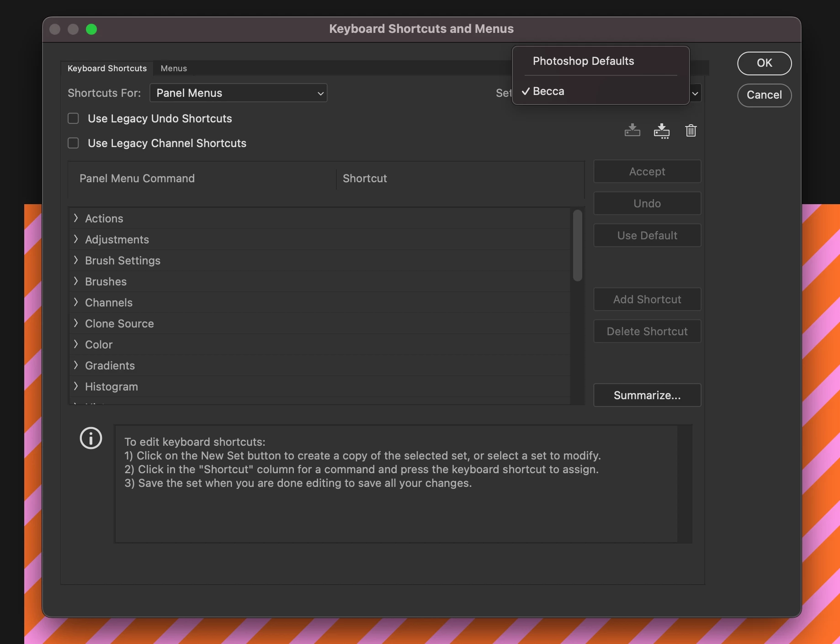Click the Set dropdown arrow
Viewport: 840px width, 644px height.
click(x=695, y=94)
